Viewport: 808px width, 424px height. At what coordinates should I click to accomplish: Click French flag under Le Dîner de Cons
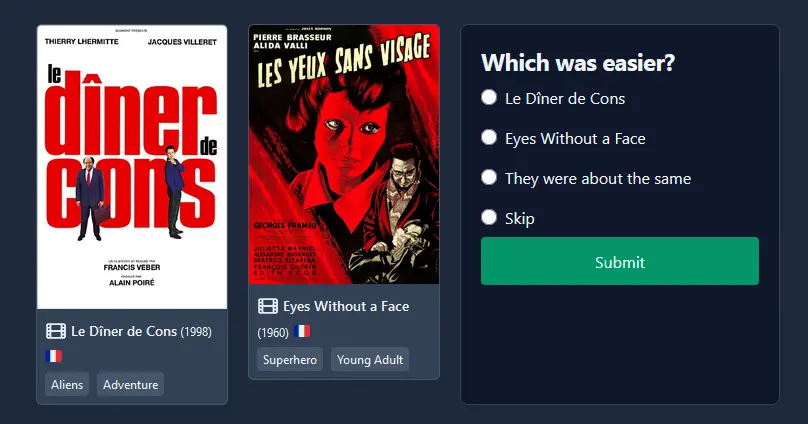[x=54, y=356]
